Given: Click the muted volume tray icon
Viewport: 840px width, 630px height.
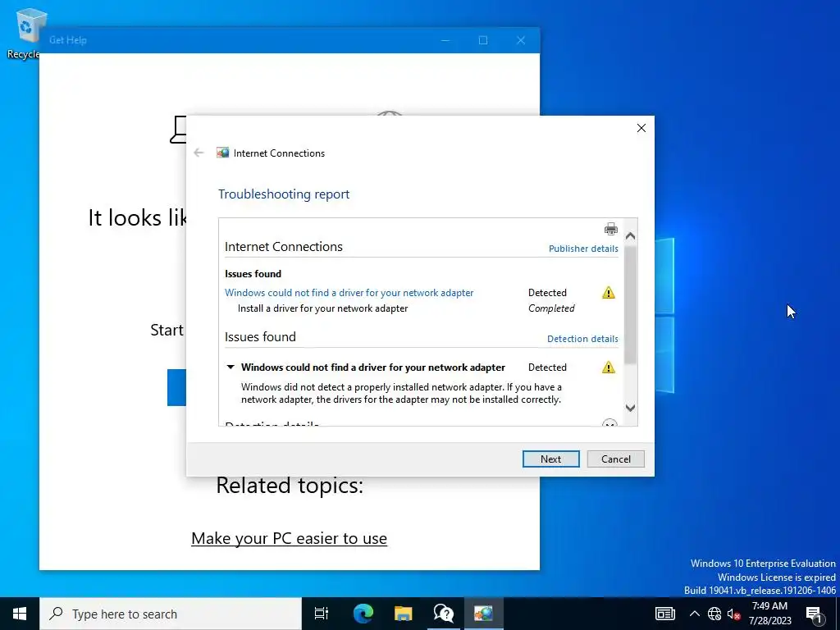Looking at the screenshot, I should pos(733,614).
